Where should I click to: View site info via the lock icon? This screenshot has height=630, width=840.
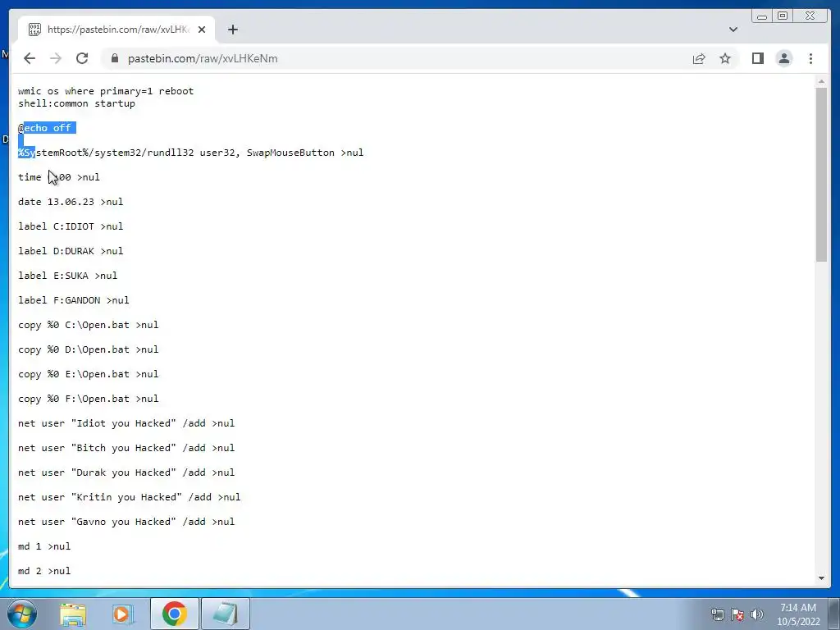pos(115,58)
